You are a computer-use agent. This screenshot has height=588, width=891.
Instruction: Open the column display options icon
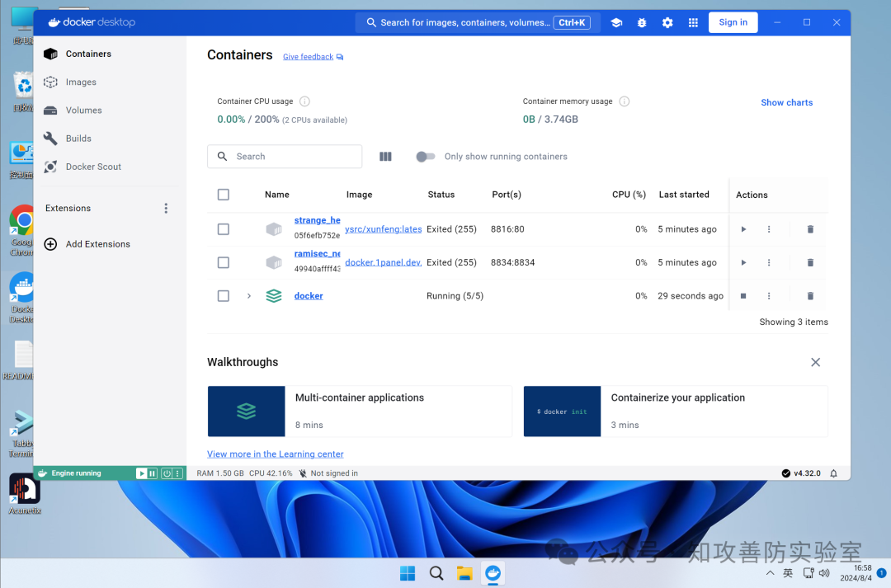point(385,156)
